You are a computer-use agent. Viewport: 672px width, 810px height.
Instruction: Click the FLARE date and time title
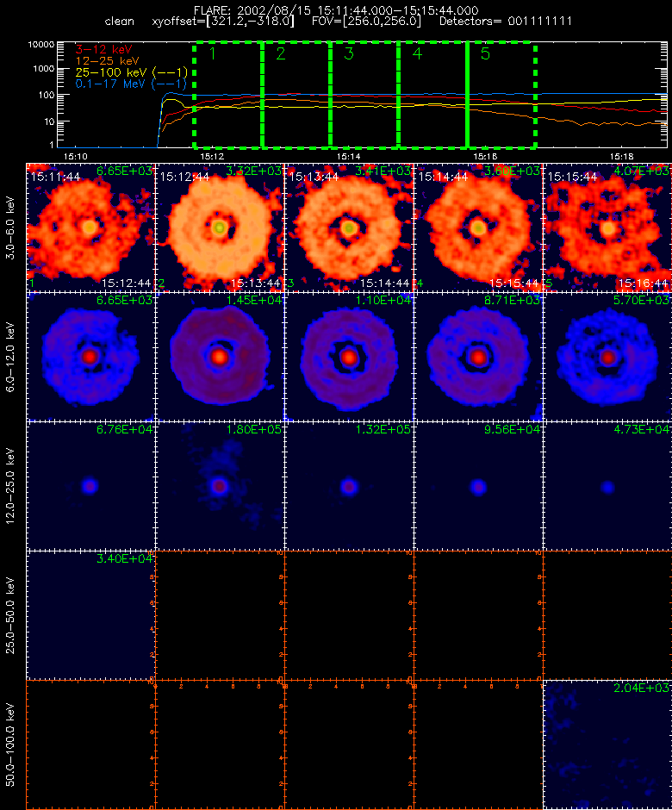click(x=336, y=10)
